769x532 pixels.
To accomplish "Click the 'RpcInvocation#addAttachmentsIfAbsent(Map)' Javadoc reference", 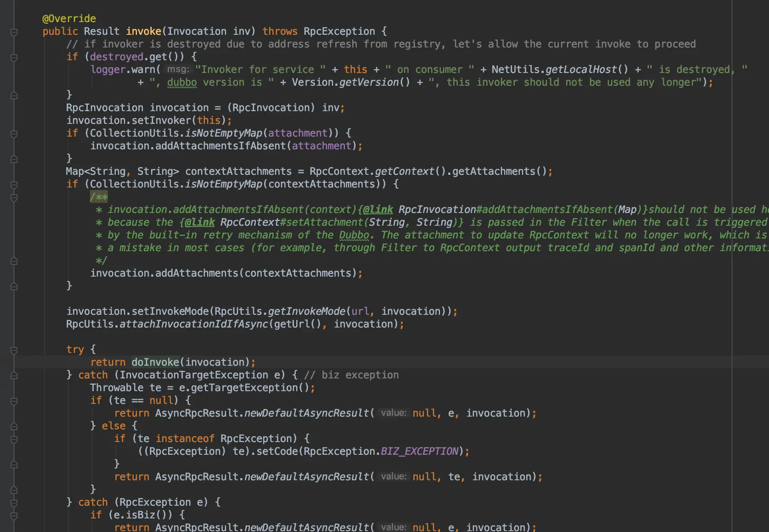I will pos(521,210).
